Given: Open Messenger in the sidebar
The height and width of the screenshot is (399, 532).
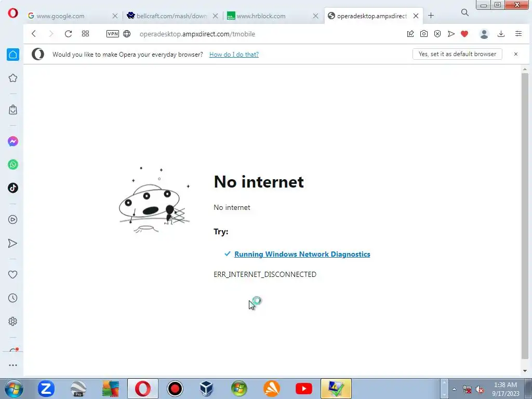Looking at the screenshot, I should [x=13, y=141].
